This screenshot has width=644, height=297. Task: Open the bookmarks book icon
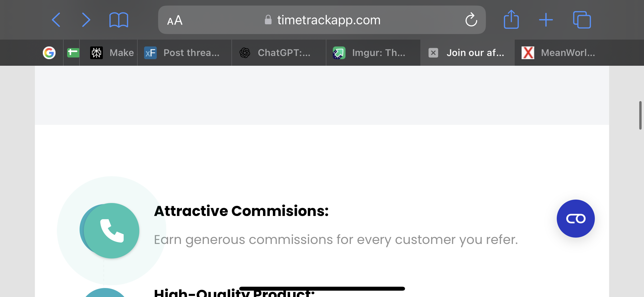pos(119,20)
